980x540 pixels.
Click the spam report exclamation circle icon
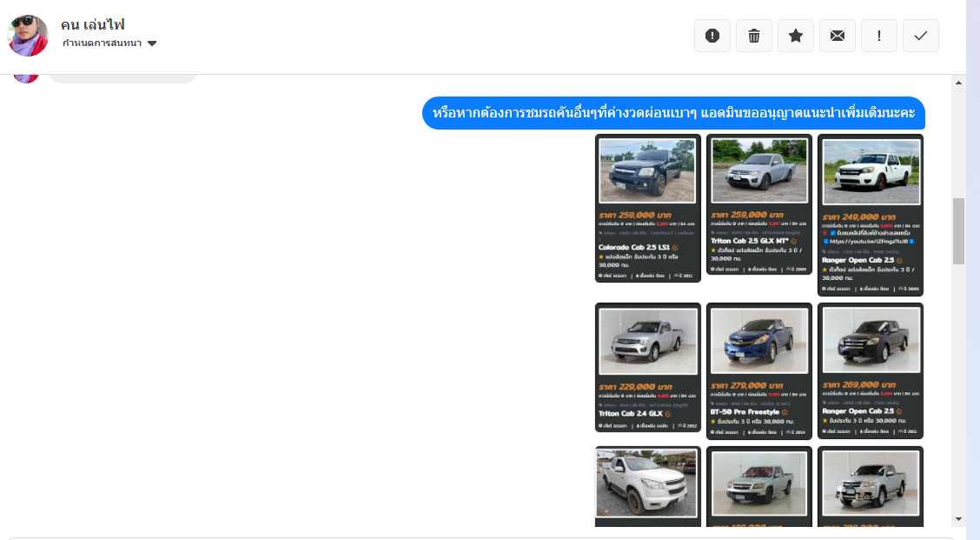click(712, 36)
